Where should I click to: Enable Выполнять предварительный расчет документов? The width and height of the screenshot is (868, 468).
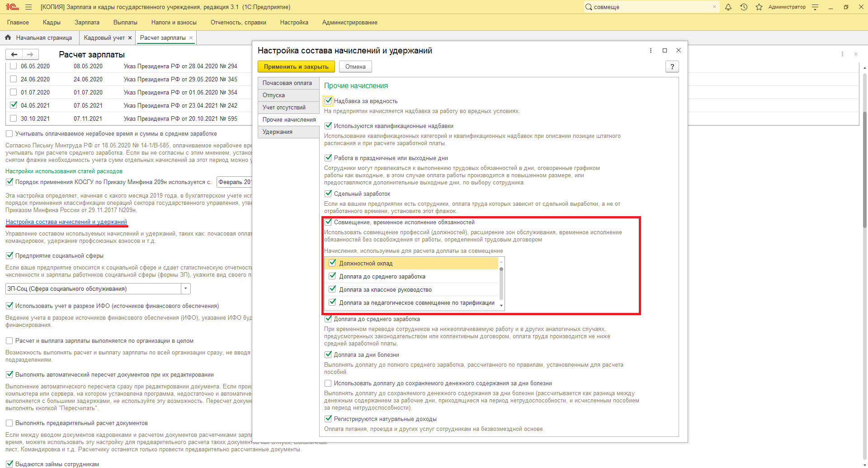click(9, 423)
